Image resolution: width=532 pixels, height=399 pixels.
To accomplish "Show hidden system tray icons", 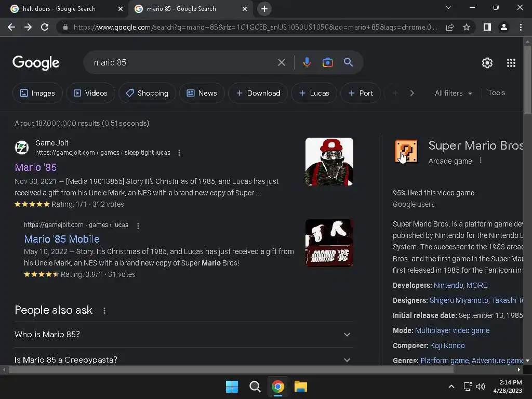I will (451, 387).
